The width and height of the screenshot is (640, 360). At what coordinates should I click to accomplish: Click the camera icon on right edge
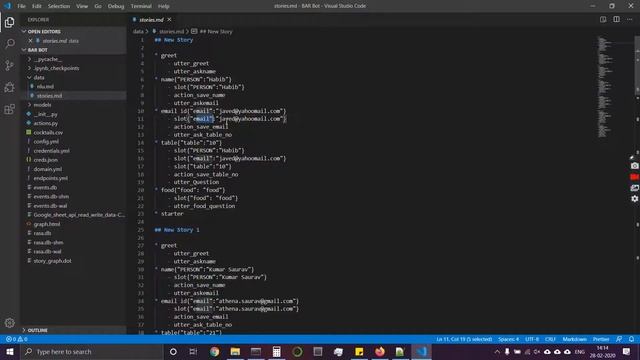(634, 166)
